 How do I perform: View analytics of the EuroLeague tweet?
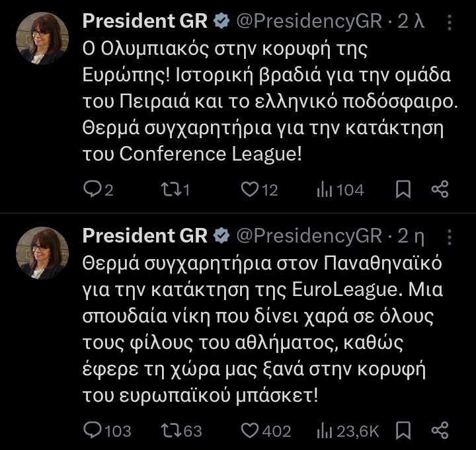[x=324, y=431]
